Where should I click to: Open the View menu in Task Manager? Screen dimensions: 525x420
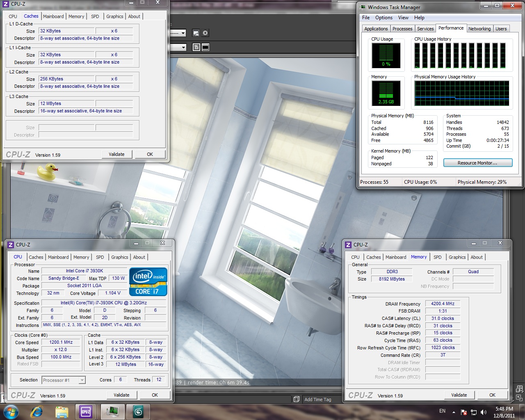click(x=403, y=18)
